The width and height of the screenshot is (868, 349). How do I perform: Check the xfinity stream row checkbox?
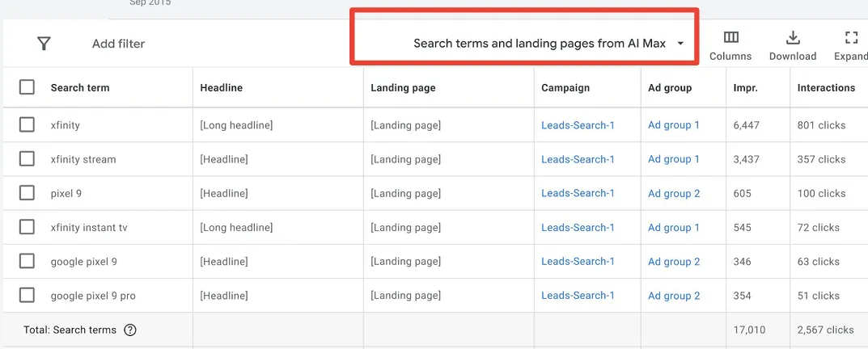[27, 159]
